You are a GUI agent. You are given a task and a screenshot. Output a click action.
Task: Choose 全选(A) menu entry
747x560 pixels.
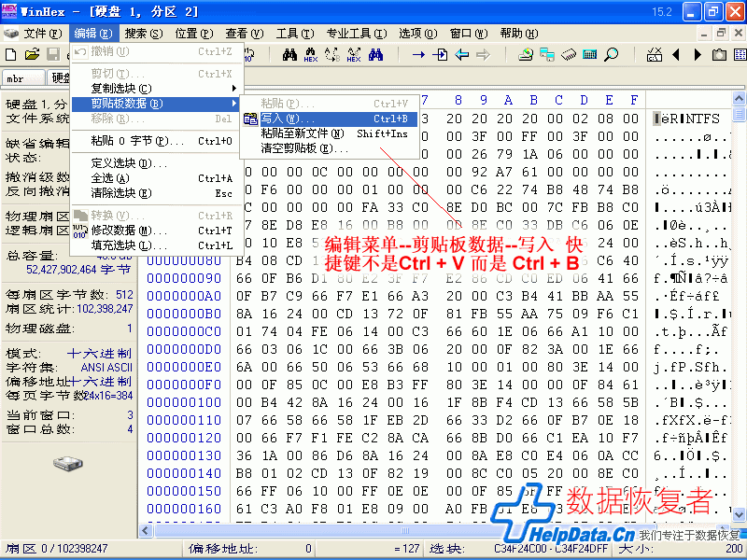156,178
